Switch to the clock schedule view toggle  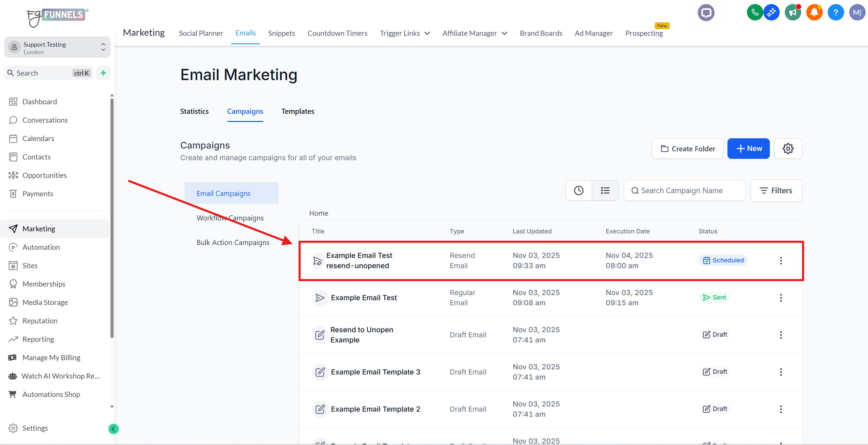tap(578, 190)
